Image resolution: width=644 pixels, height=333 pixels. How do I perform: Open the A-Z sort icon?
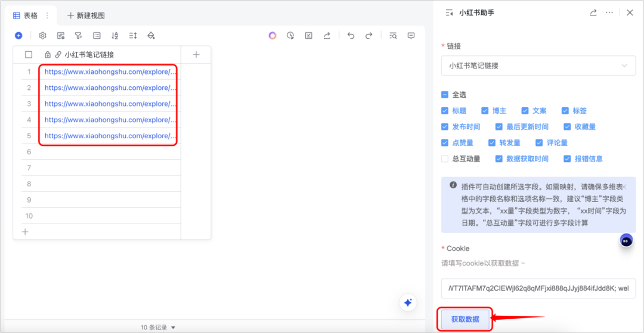(115, 36)
